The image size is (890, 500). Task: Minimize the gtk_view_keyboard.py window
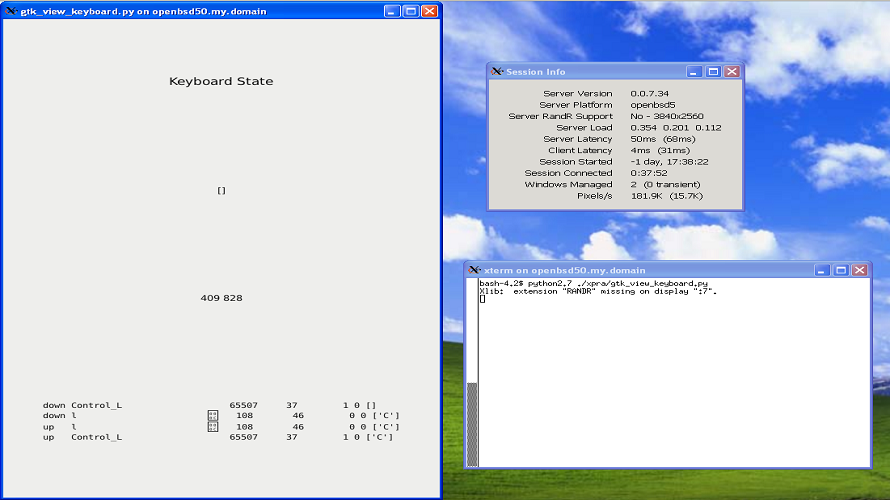392,11
